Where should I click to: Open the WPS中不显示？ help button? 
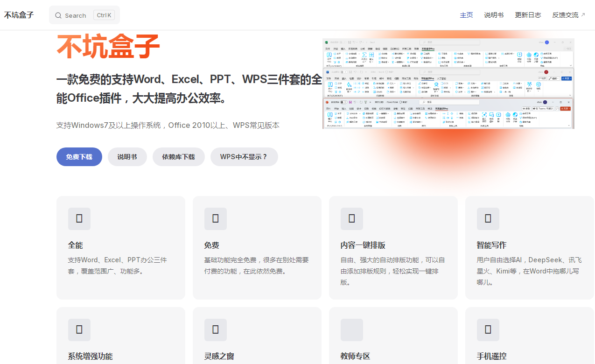244,157
